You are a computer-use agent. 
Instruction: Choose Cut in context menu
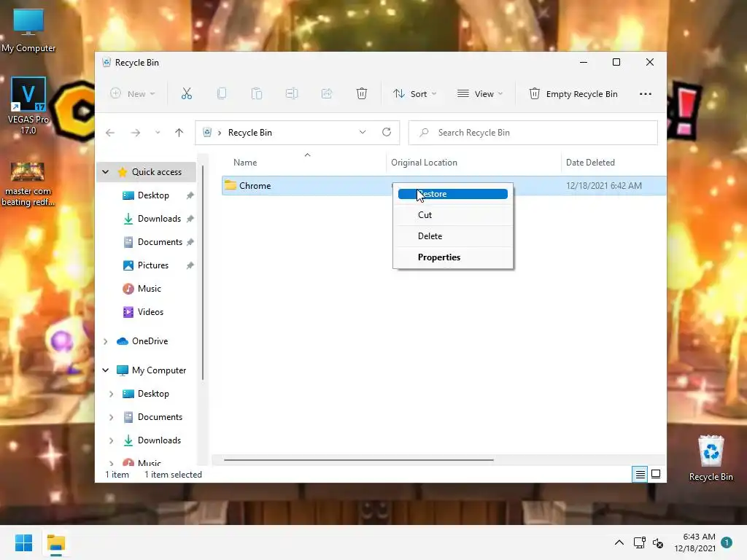pos(452,215)
